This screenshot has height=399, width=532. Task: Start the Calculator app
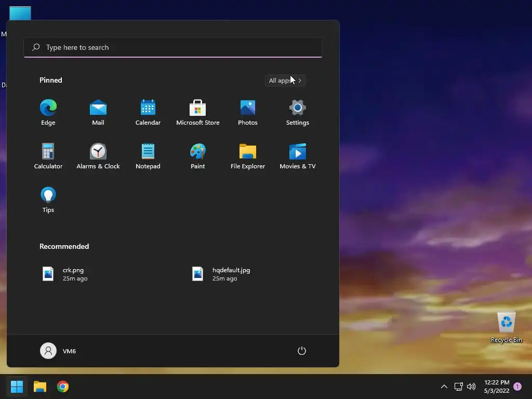tap(48, 156)
